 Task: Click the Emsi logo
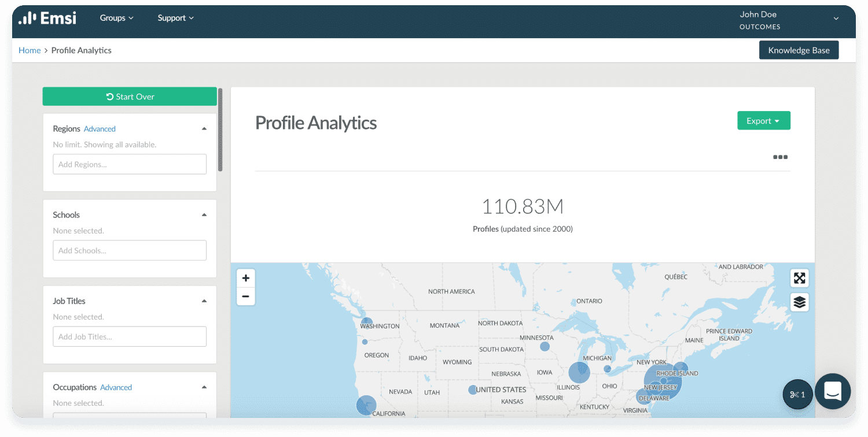47,18
